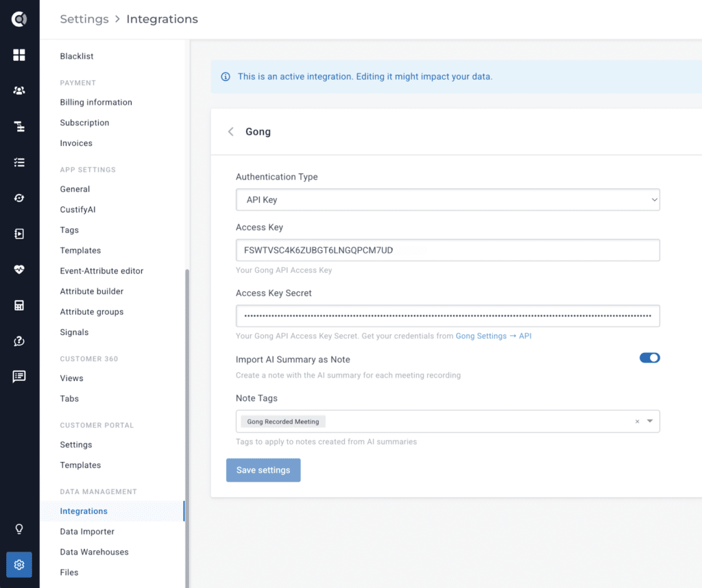
Task: Click the tasks checklist icon in sidebar
Action: pos(19,162)
